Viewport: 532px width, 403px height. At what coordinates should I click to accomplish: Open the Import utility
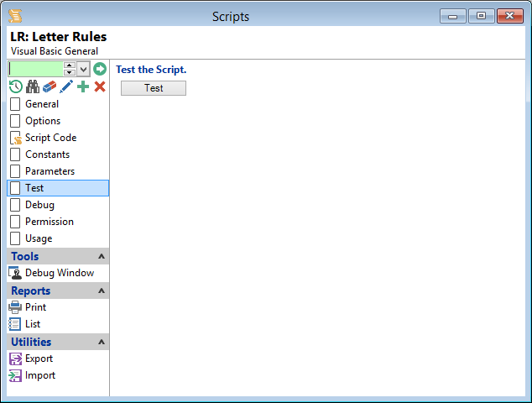coord(39,375)
